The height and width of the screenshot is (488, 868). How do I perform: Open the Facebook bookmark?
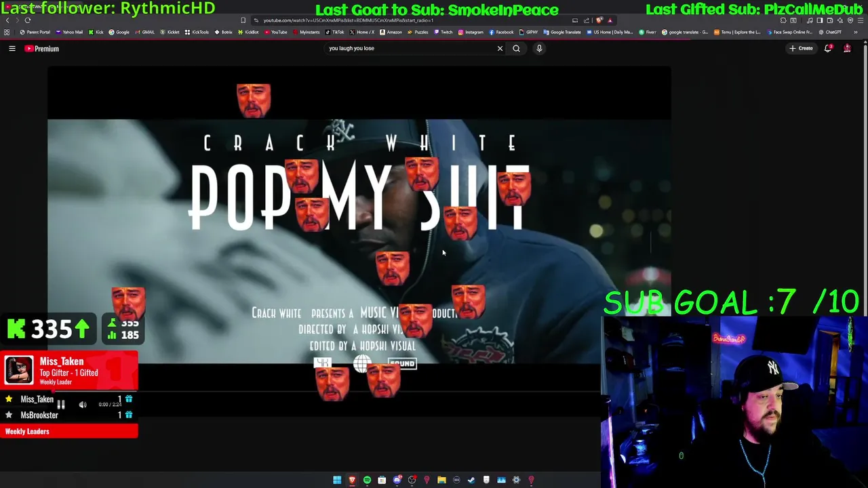[501, 32]
